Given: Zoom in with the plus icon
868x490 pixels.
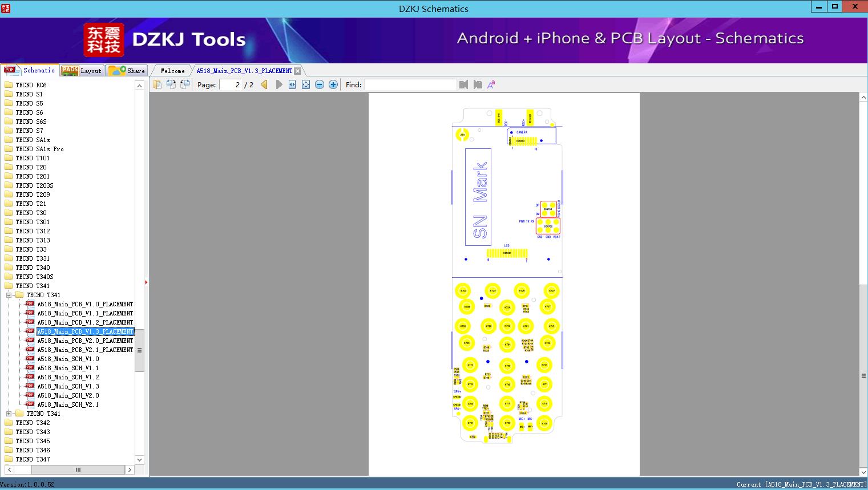Looking at the screenshot, I should 333,84.
